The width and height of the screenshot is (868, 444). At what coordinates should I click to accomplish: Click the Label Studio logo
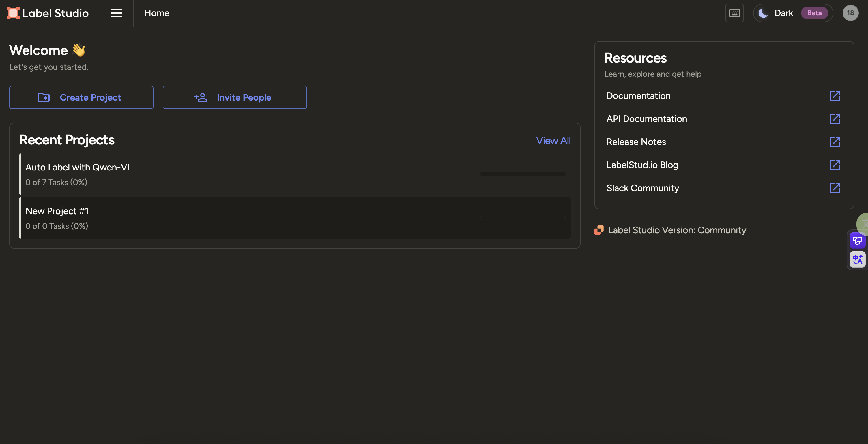pyautogui.click(x=48, y=13)
